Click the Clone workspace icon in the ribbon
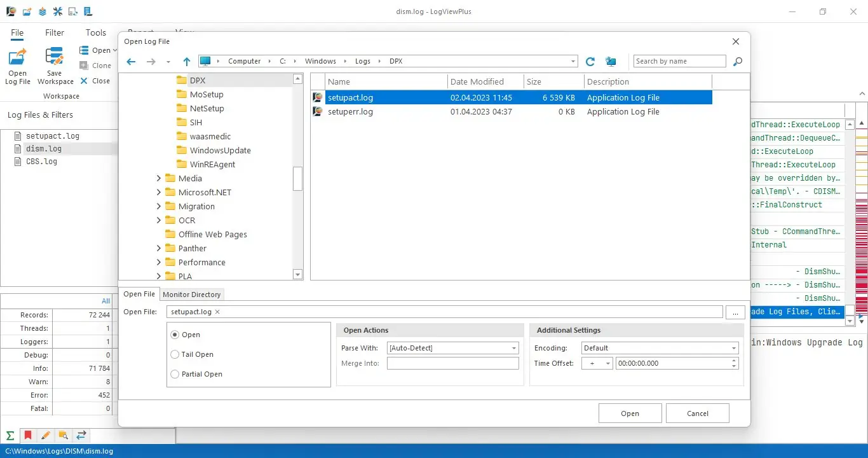Screen dimensions: 868x458 (84, 66)
